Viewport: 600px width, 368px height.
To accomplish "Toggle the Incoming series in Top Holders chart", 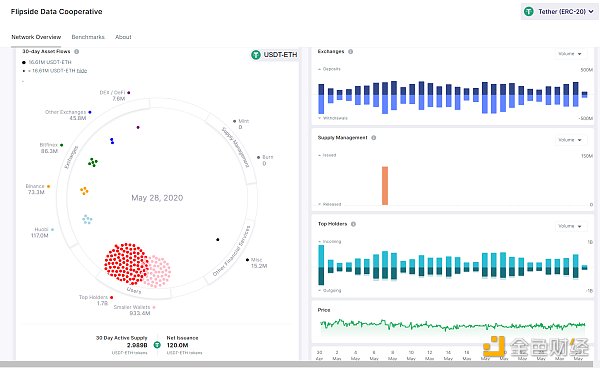I will pyautogui.click(x=329, y=242).
